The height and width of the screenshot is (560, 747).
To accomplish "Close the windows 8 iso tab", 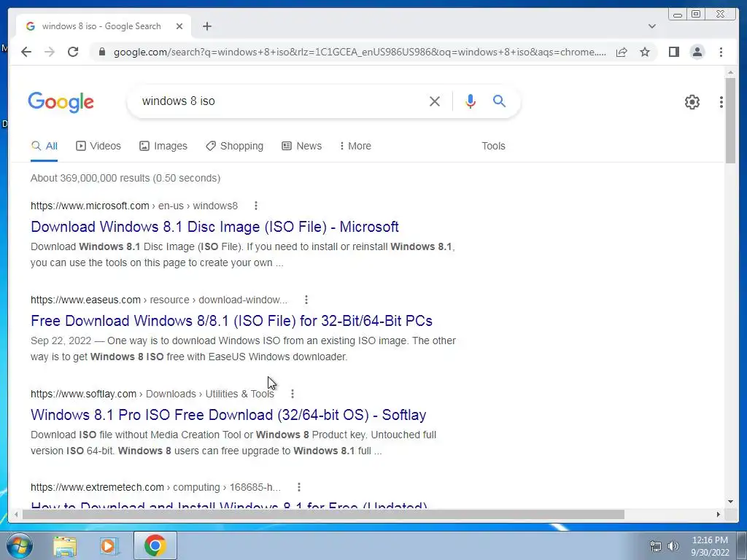I will click(179, 26).
